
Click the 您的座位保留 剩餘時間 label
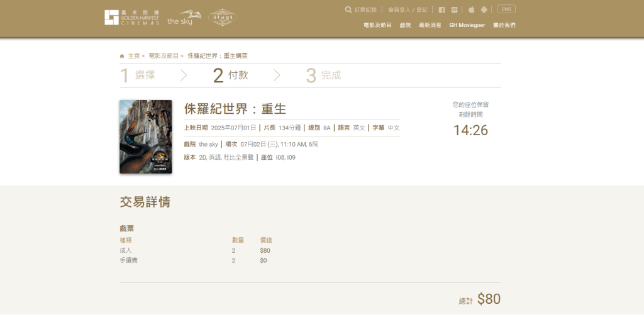[470, 109]
